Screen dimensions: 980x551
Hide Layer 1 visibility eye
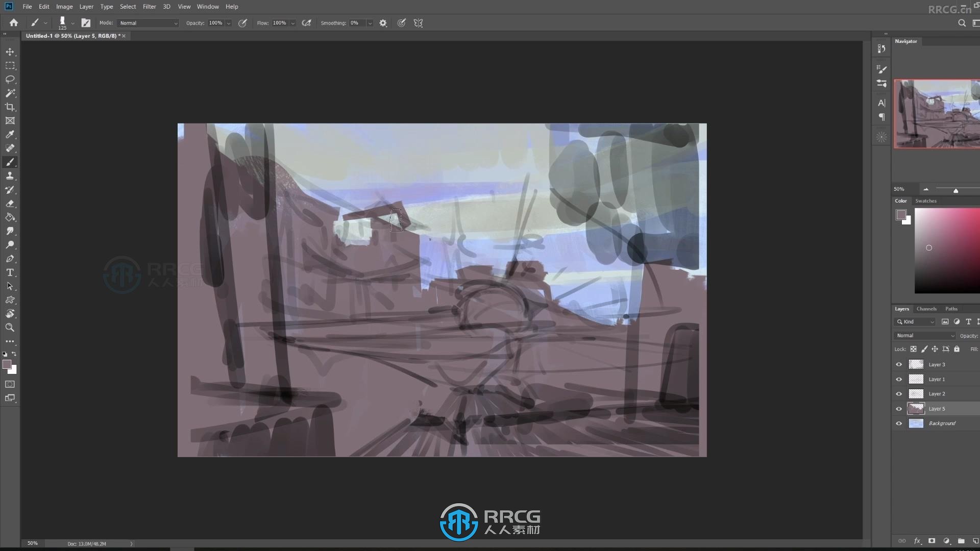click(899, 379)
